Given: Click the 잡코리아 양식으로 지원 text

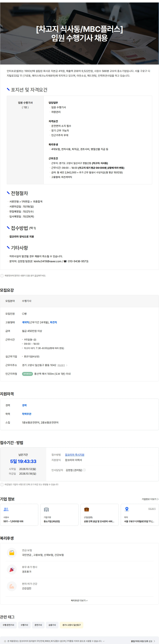Looking at the screenshot, I should [x=22, y=237].
